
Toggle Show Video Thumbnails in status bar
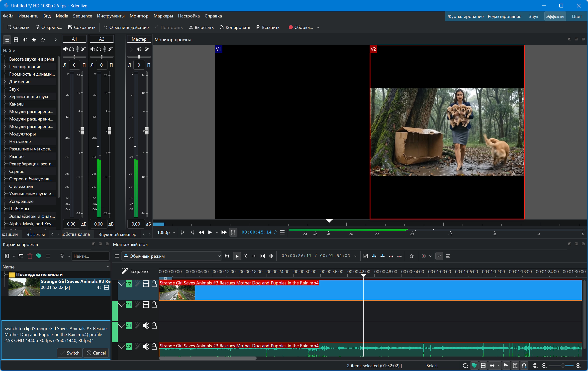(483, 366)
